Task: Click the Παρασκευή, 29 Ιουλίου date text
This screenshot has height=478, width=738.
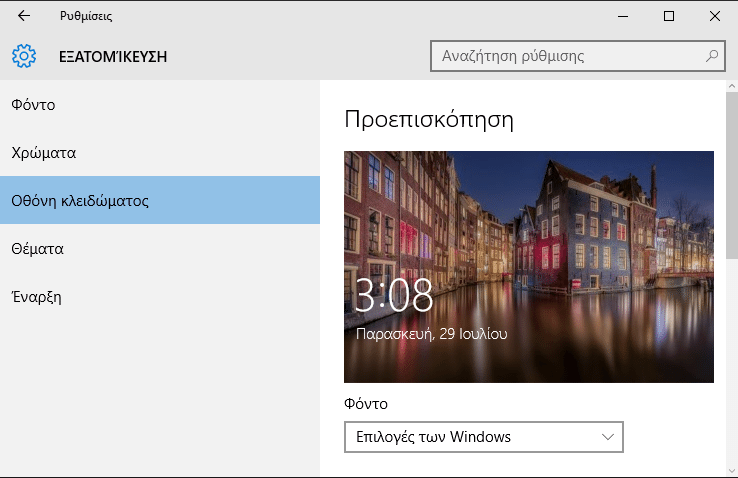Action: (432, 334)
